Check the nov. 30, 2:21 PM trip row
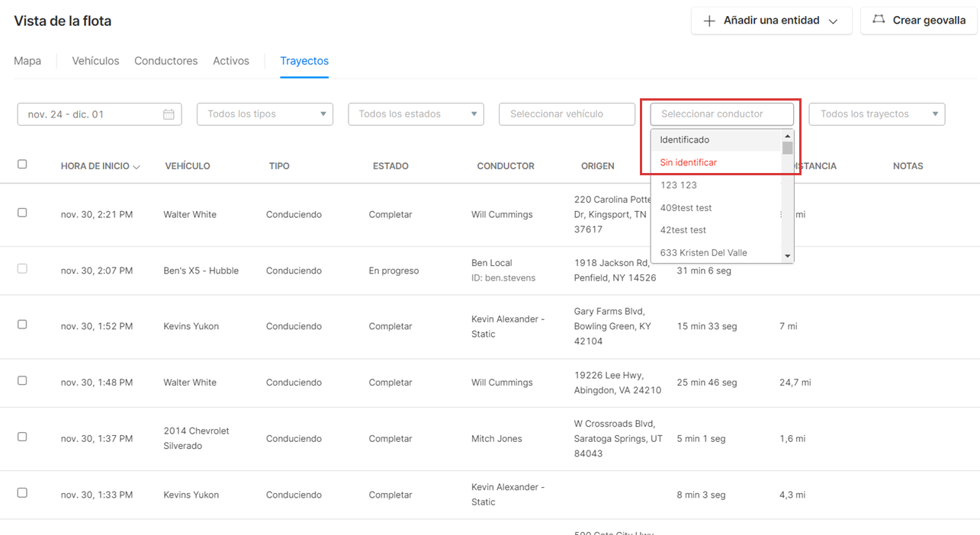The image size is (980, 535). click(22, 213)
